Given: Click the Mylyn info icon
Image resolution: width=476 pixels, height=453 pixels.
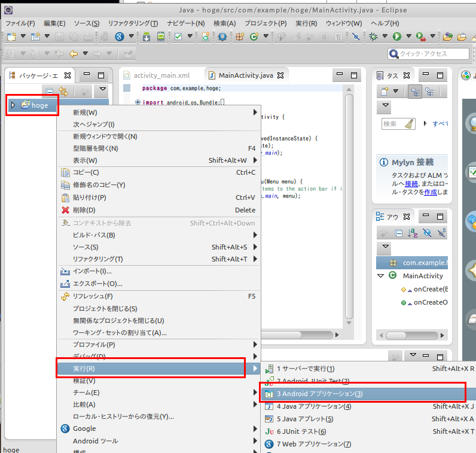Looking at the screenshot, I should 384,162.
